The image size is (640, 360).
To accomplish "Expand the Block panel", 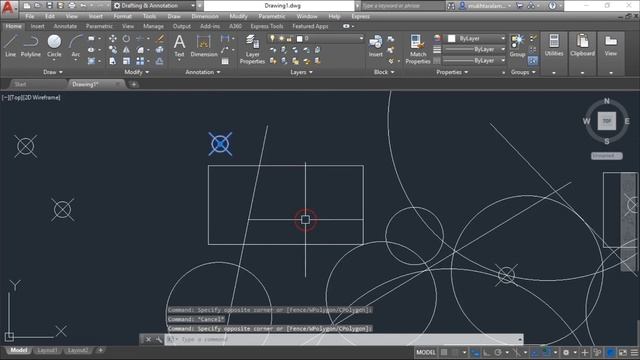I will [x=384, y=72].
